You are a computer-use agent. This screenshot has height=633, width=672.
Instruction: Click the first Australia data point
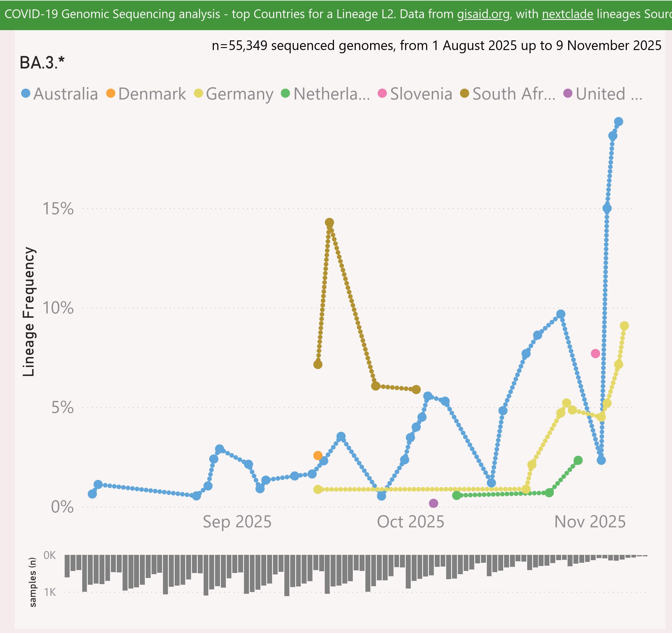[x=92, y=494]
